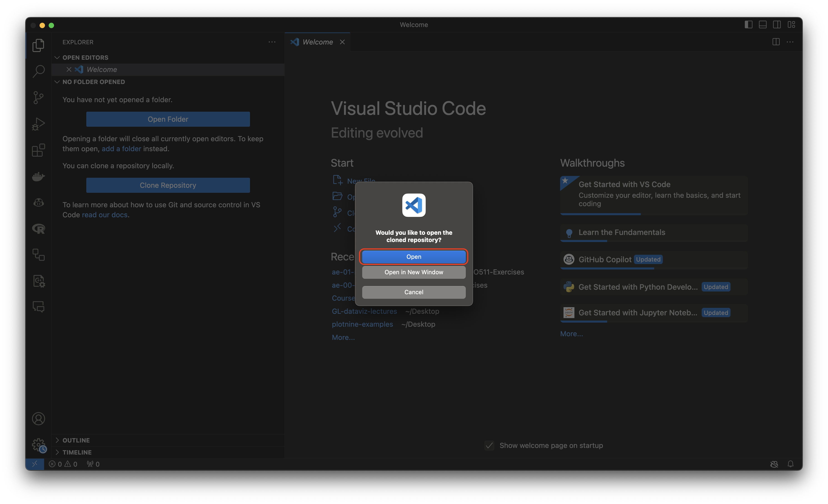Toggle primary side bar visibility
This screenshot has height=504, width=828.
click(x=748, y=25)
